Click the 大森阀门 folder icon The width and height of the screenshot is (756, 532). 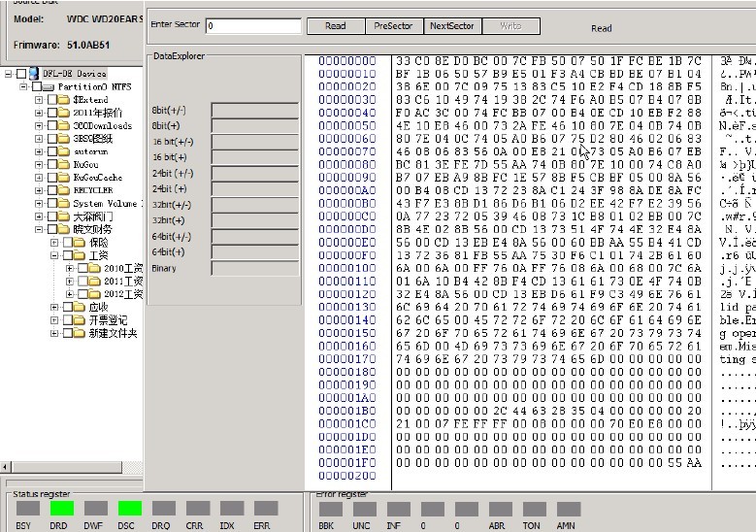[x=64, y=216]
